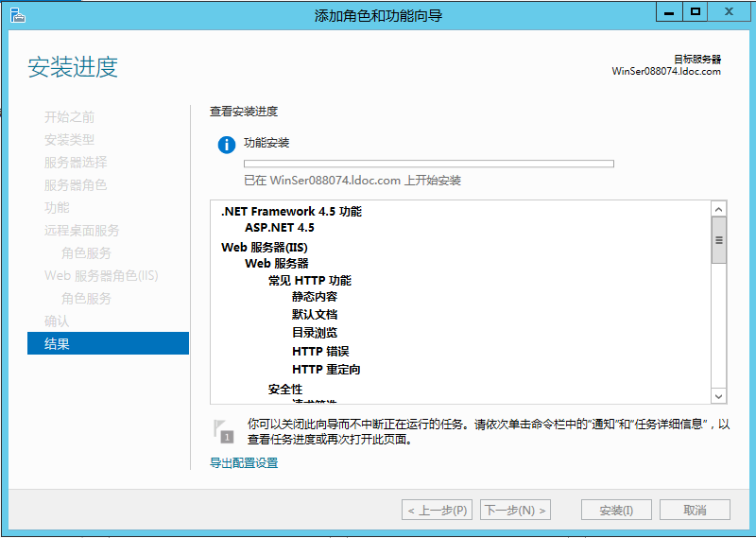This screenshot has height=538, width=756.
Task: Click the 查看安装进度 heading
Action: (244, 112)
